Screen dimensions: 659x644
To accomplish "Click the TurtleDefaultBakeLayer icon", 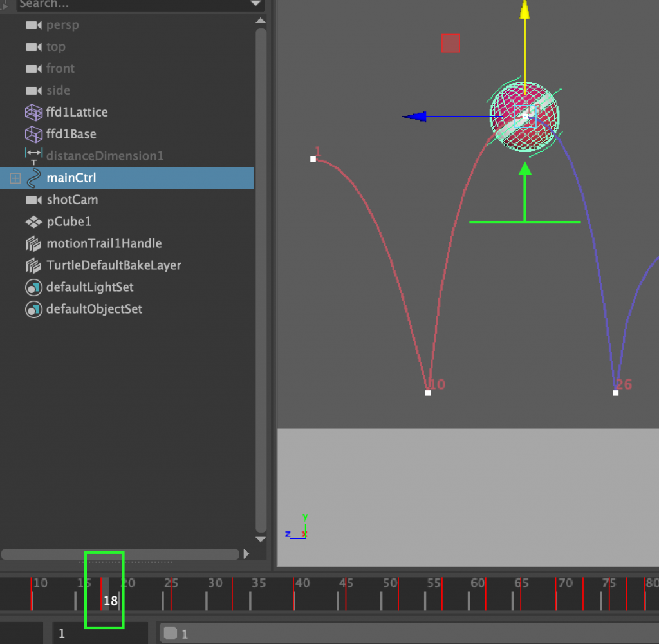I will tap(33, 265).
